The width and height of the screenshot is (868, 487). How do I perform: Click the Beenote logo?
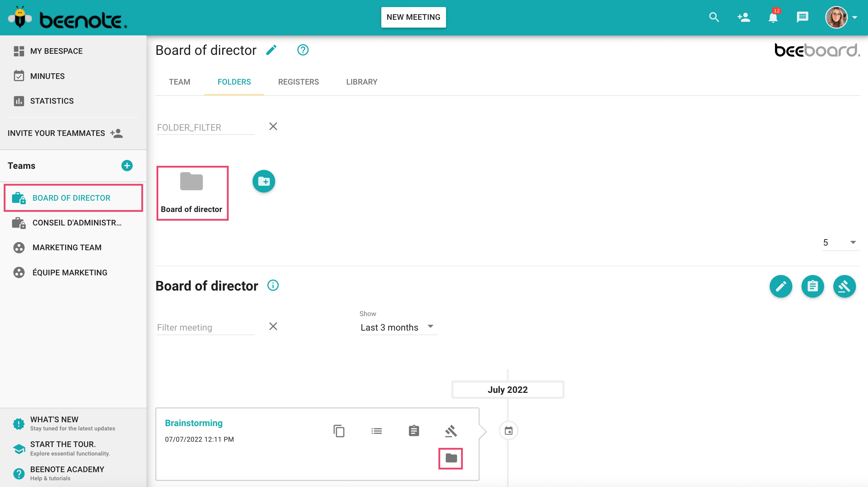click(68, 18)
